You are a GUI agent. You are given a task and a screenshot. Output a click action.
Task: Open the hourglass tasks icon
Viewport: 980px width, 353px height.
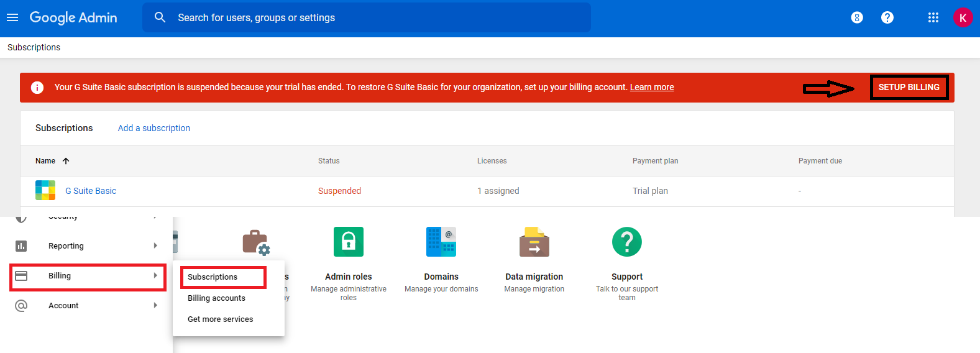(x=857, y=17)
